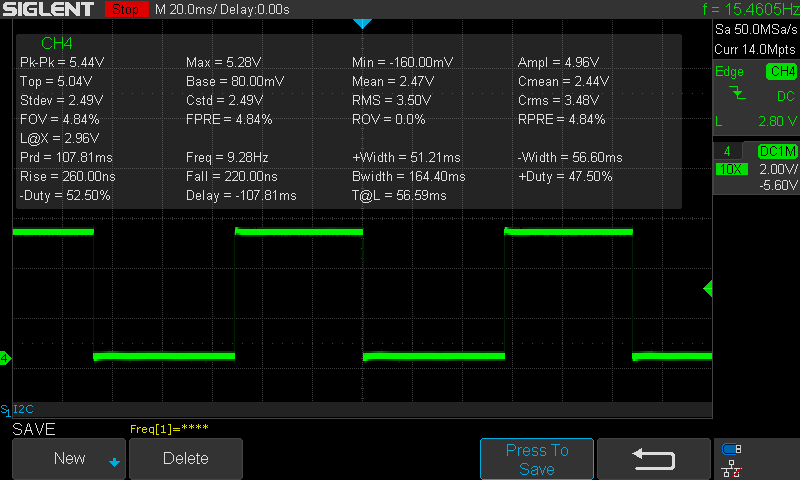
Task: Click the f = 15.4605Hz frequency counter
Action: coord(751,9)
